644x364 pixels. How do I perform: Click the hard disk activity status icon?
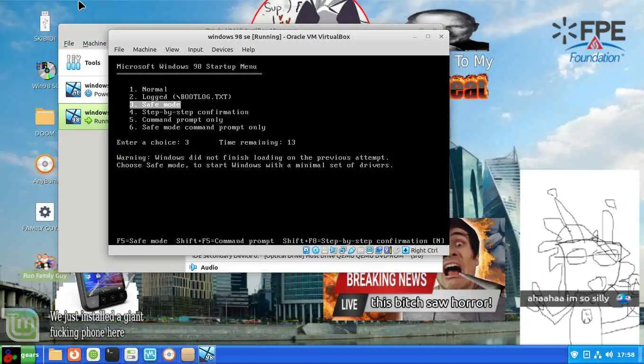click(x=306, y=250)
